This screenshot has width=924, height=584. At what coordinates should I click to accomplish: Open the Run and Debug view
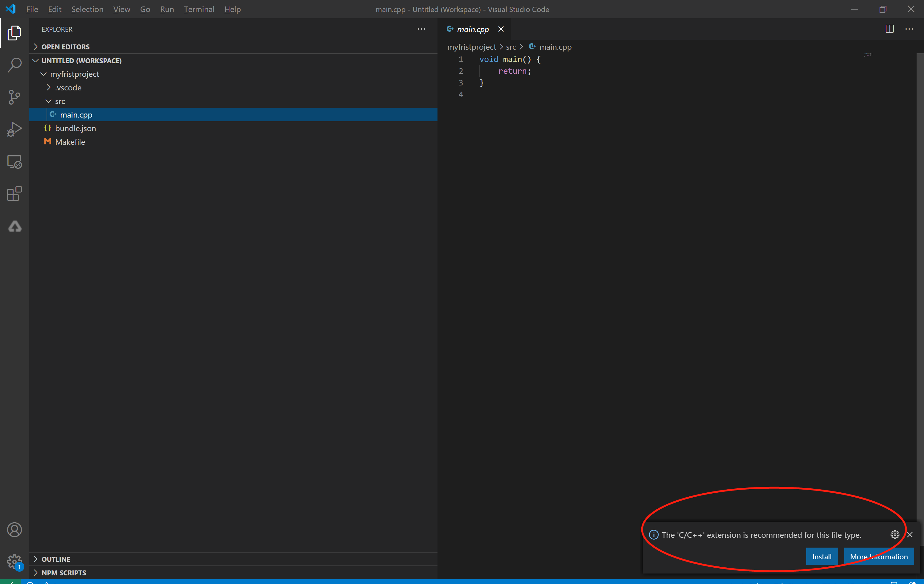[14, 129]
